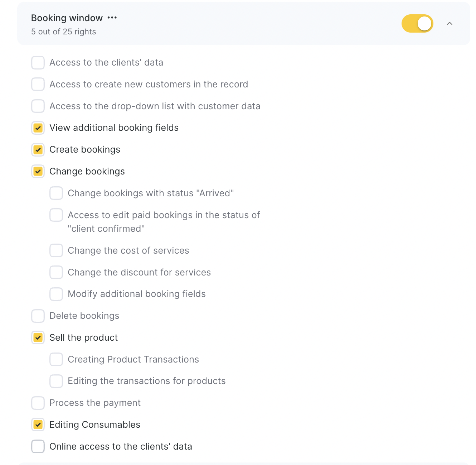Enable Process the payment checkbox
This screenshot has width=476, height=465.
click(38, 403)
